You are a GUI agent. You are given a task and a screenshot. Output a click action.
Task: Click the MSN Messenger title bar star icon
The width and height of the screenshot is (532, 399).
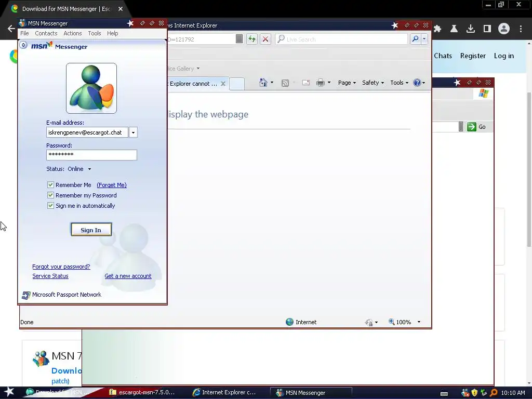(130, 23)
